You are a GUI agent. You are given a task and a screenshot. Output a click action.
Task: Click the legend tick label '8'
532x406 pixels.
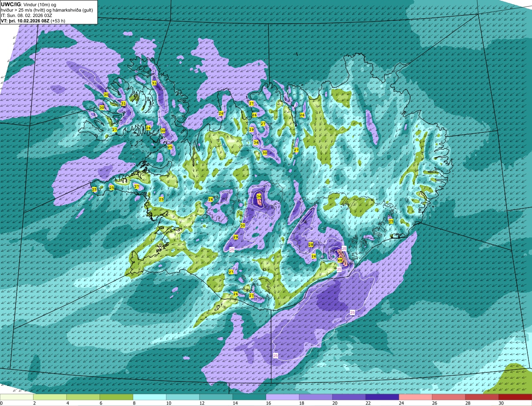pyautogui.click(x=134, y=403)
